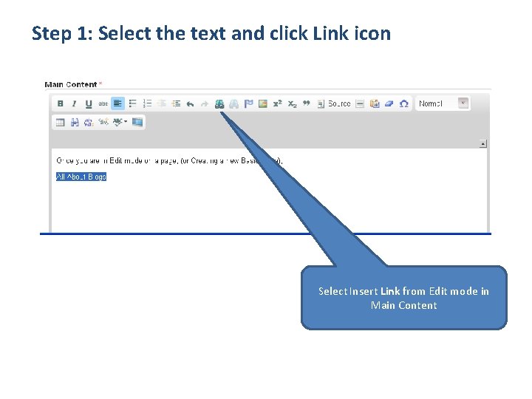Toggle Bold formatting
532x399 pixels.
pyautogui.click(x=60, y=103)
